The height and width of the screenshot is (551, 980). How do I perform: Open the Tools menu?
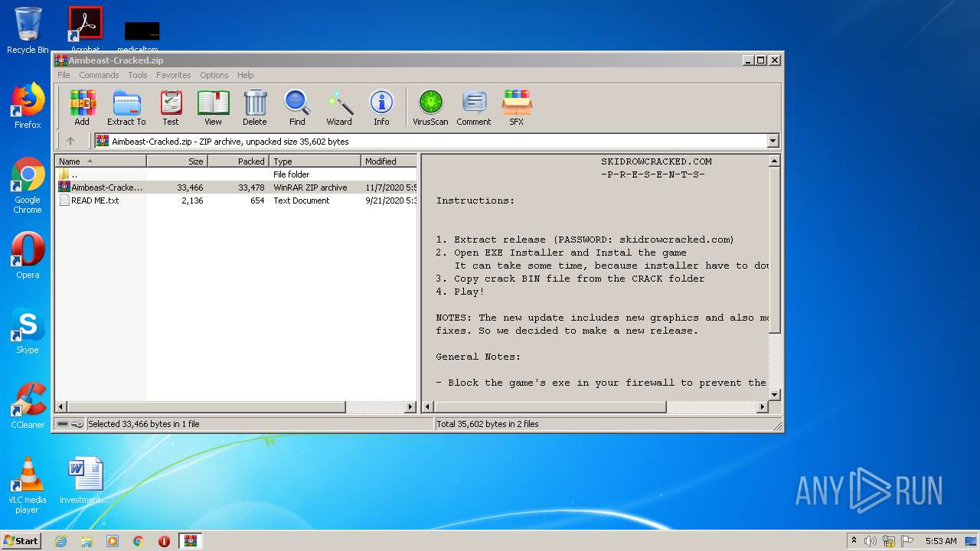[x=138, y=75]
